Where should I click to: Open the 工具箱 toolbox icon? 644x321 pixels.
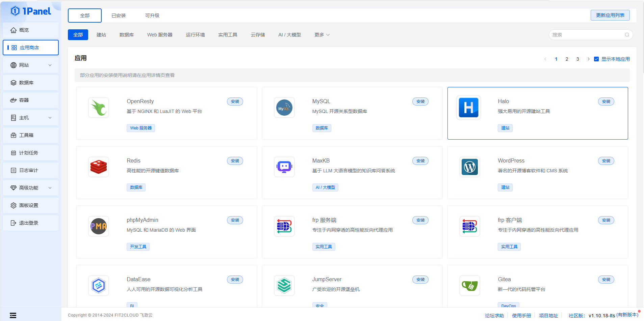(x=14, y=135)
